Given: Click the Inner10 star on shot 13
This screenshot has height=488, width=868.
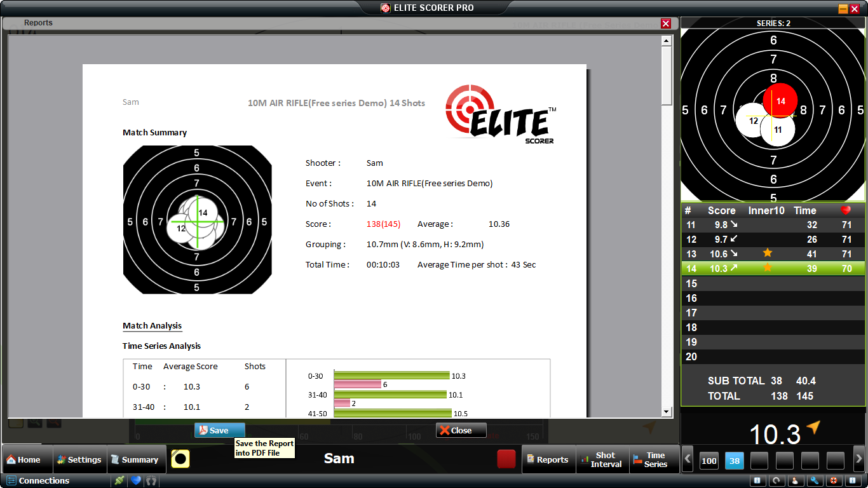Looking at the screenshot, I should (768, 253).
